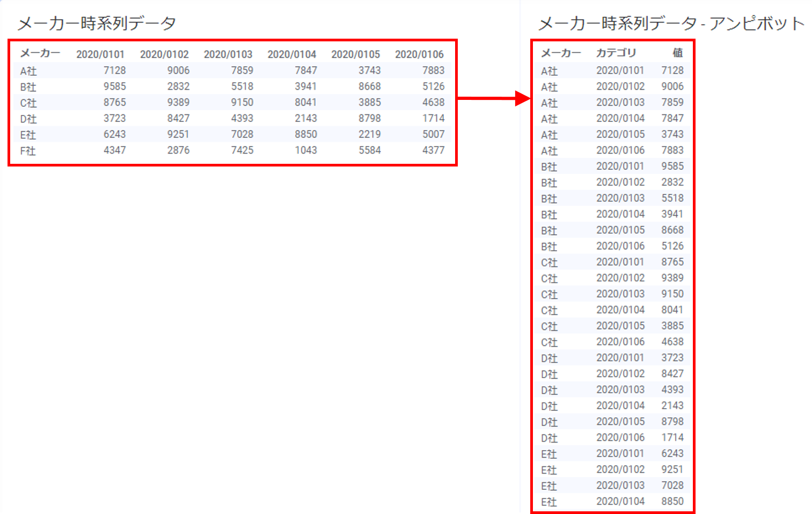Click value 8850 in the unpivot table
The width and height of the screenshot is (812, 514).
pyautogui.click(x=672, y=501)
